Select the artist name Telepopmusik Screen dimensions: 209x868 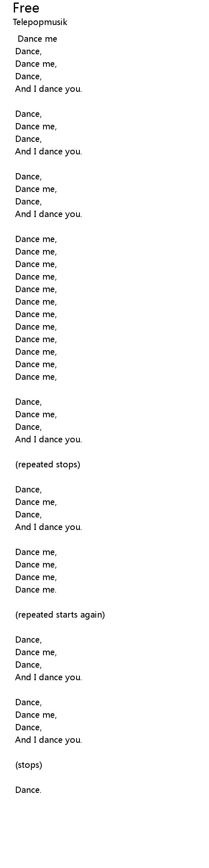click(x=40, y=23)
